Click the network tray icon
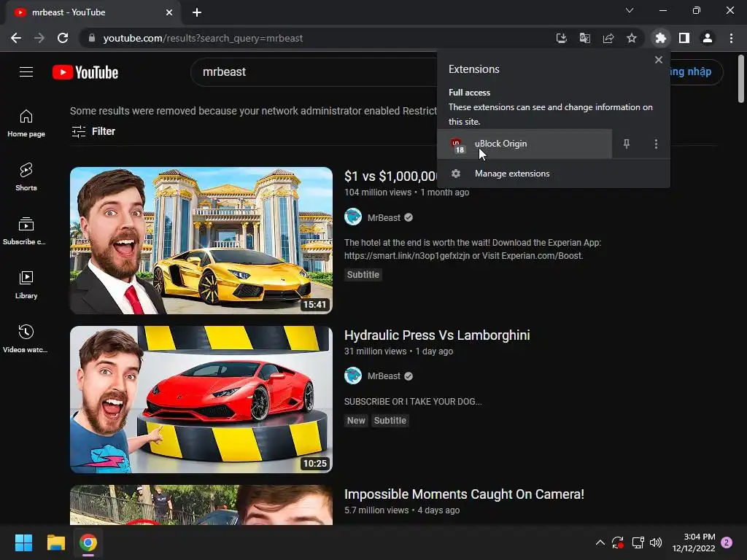 (638, 542)
